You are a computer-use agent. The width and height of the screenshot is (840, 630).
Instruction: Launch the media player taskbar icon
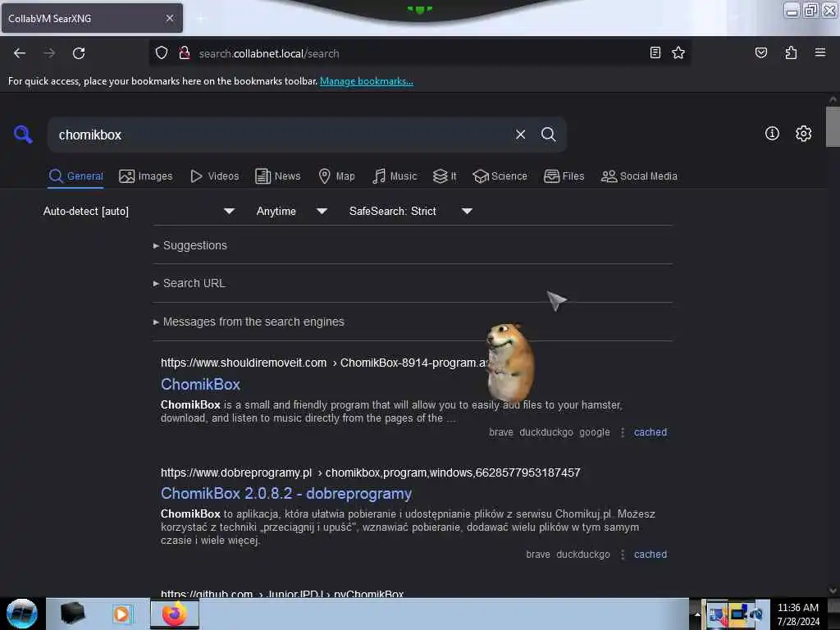point(121,614)
